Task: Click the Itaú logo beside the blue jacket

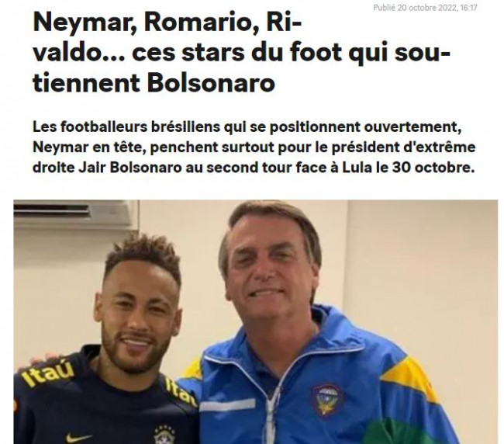Action: [181, 393]
